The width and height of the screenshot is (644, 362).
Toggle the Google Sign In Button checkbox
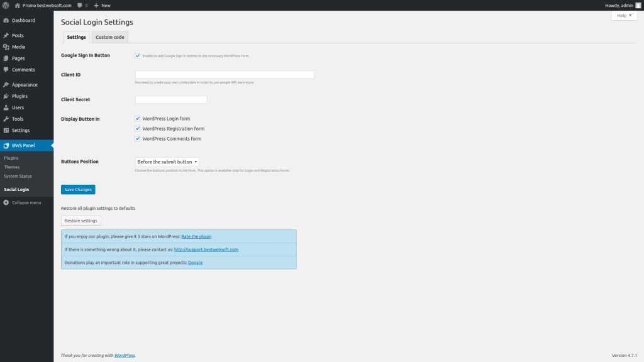point(138,55)
